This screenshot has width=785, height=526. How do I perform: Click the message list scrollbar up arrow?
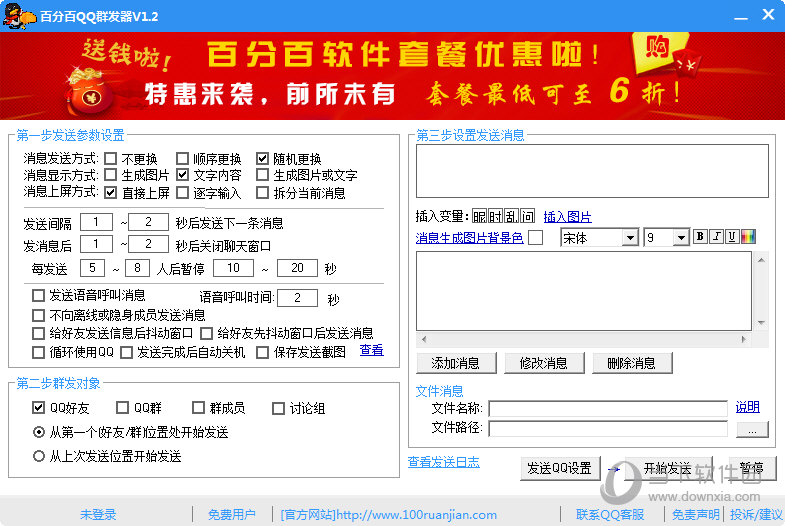[x=761, y=260]
